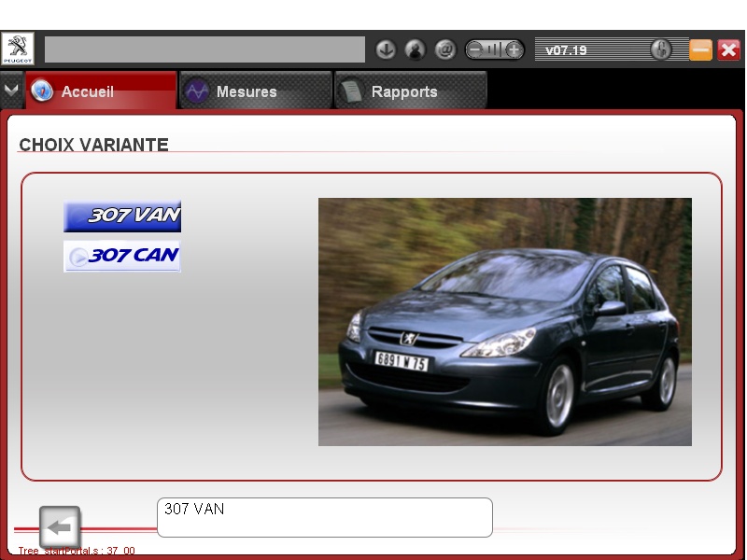This screenshot has height=560, width=747.
Task: Switch to the Accueil tab
Action: click(x=101, y=91)
